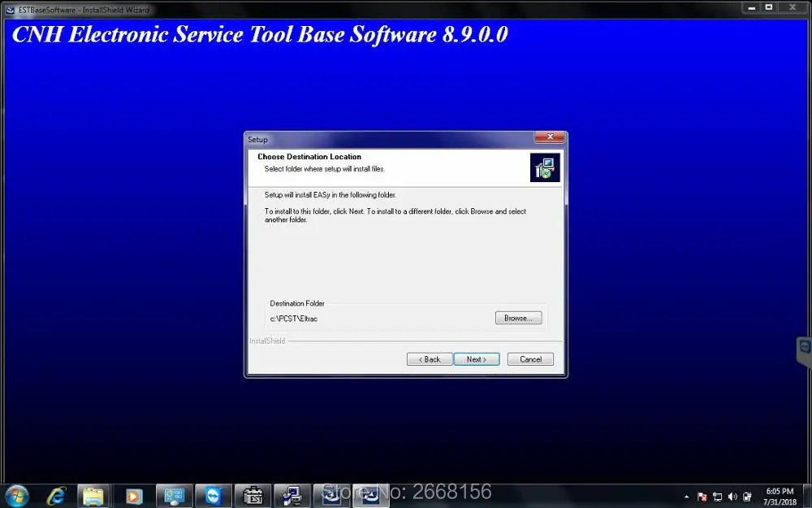Click the setup computer icon in taskbar

292,496
